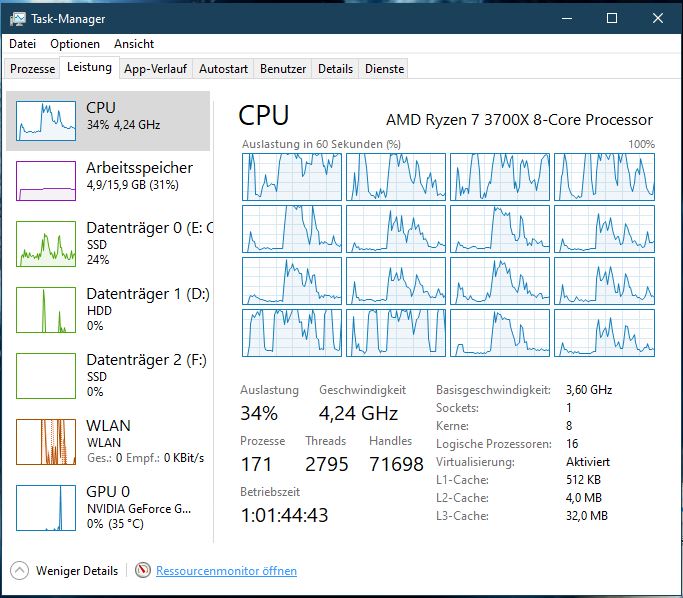Switch to the Details tab

335,69
